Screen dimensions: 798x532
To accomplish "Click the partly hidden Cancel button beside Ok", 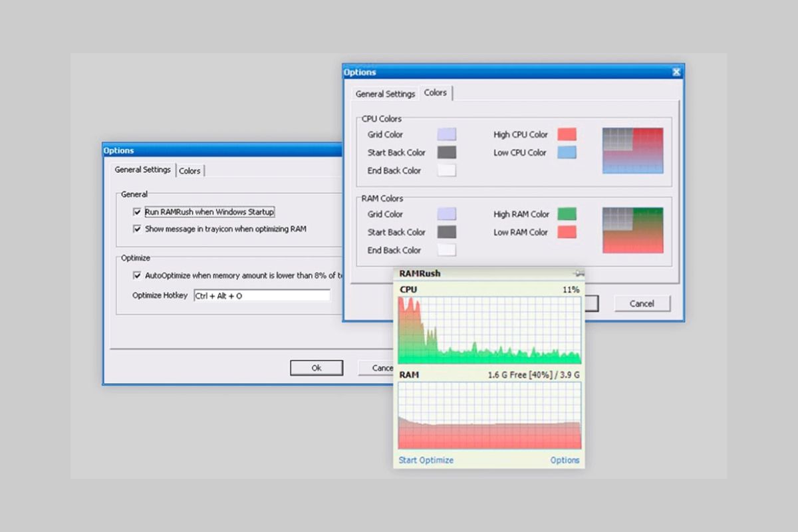I will [376, 368].
